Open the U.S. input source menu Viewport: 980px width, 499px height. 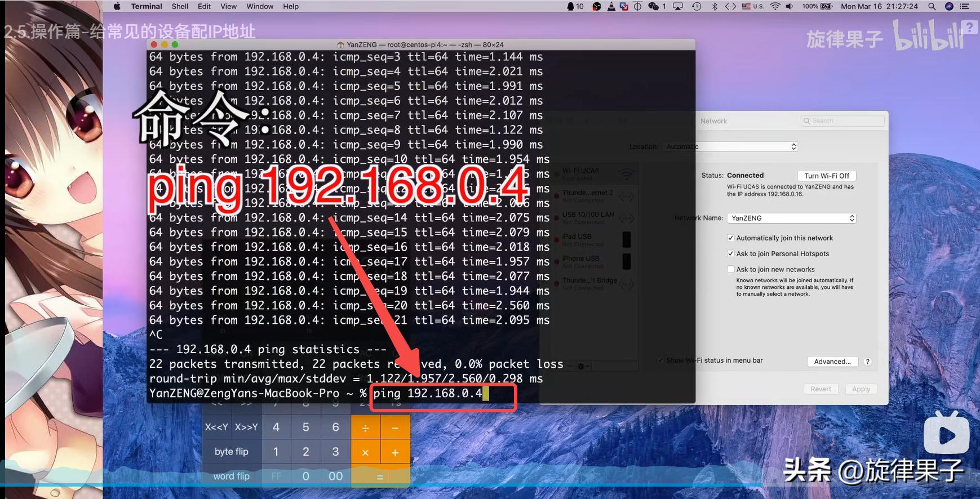click(x=753, y=6)
